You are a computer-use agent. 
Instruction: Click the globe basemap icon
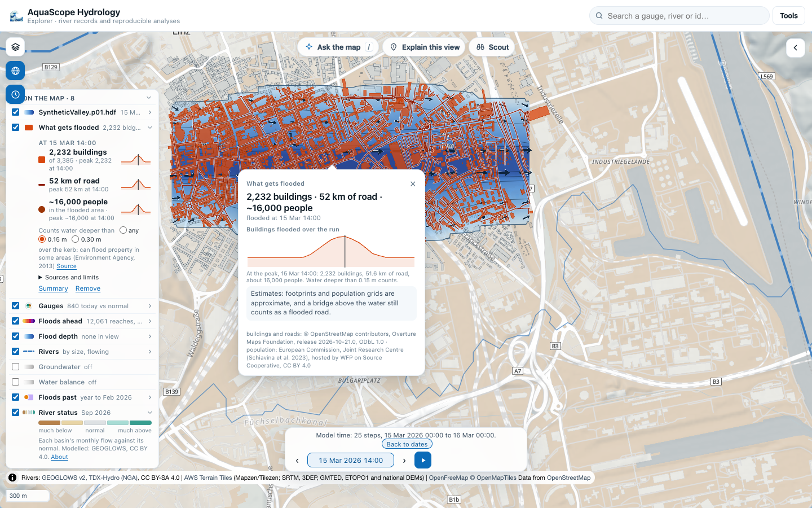pos(15,71)
